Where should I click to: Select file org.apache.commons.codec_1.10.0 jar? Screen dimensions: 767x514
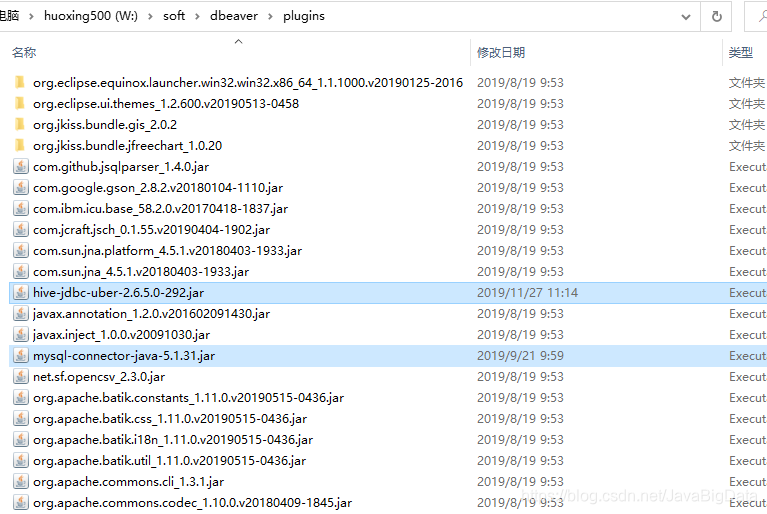click(192, 503)
